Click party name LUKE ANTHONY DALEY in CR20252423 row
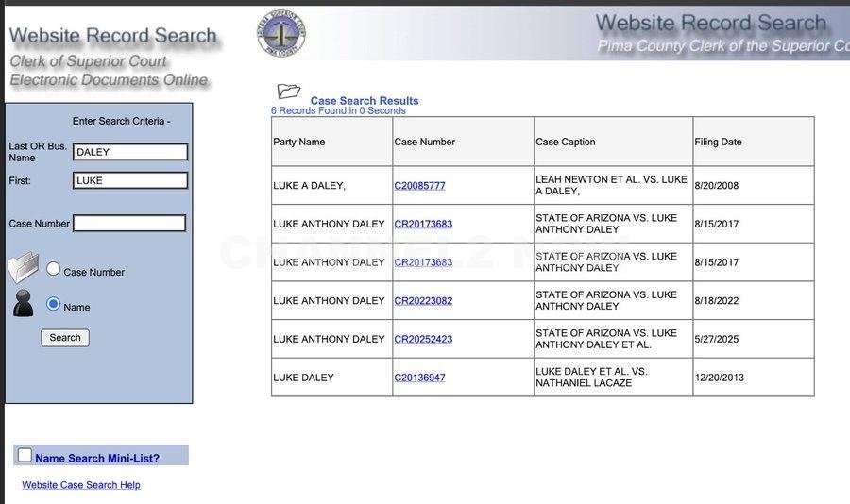This screenshot has width=850, height=504. tap(329, 339)
